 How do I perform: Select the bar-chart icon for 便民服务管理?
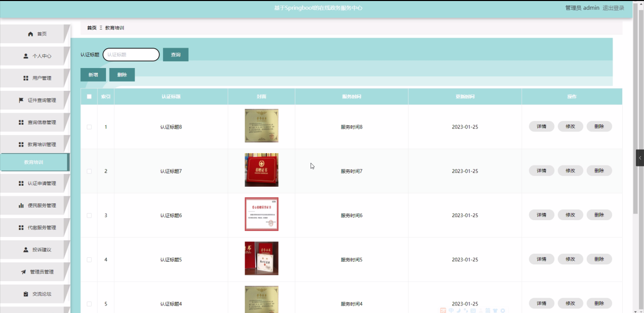(22, 205)
